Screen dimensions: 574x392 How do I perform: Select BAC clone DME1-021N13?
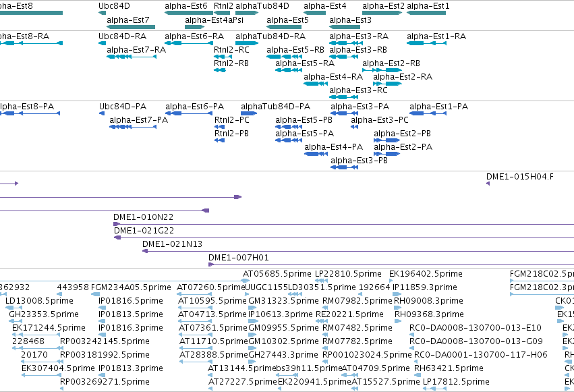pyautogui.click(x=172, y=244)
